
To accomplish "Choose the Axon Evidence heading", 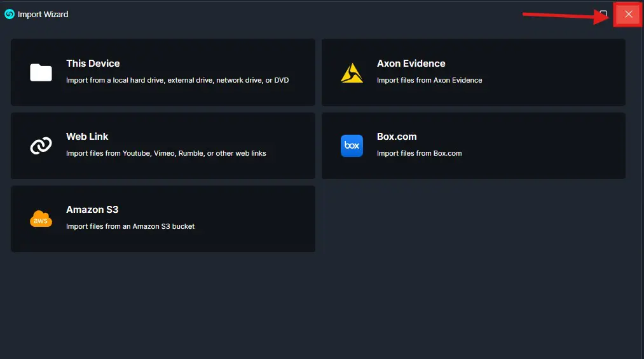I will (411, 64).
